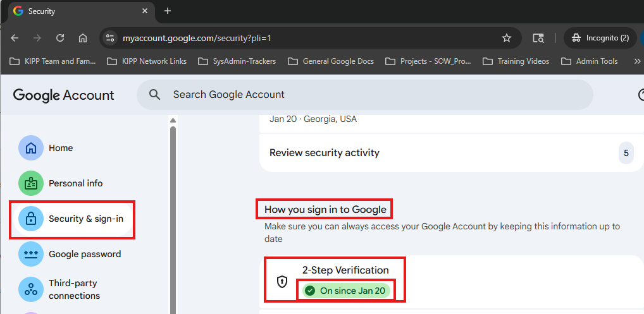Open Third-party connections icon
644x314 pixels.
click(31, 289)
